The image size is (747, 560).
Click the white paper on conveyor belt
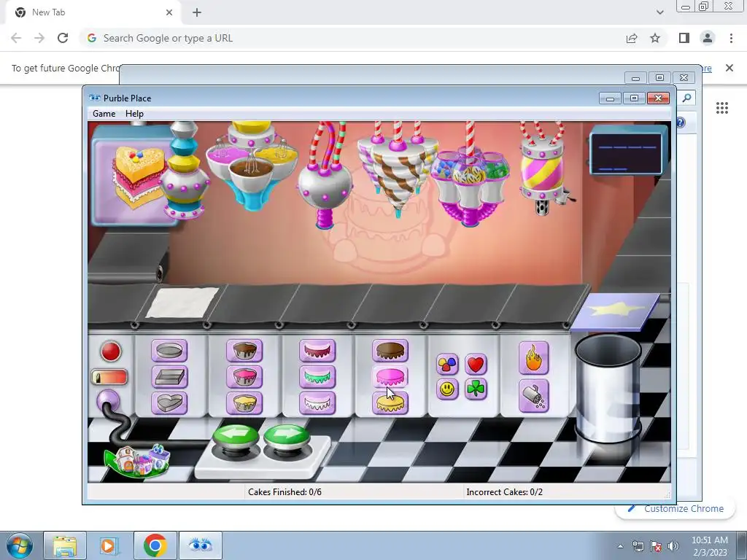182,303
